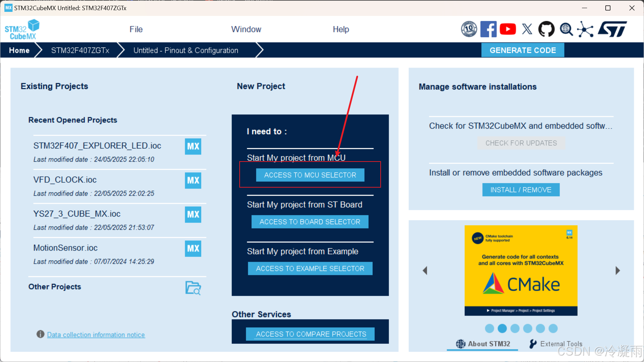Switch to About STM32 tab
This screenshot has width=644, height=362.
[483, 344]
